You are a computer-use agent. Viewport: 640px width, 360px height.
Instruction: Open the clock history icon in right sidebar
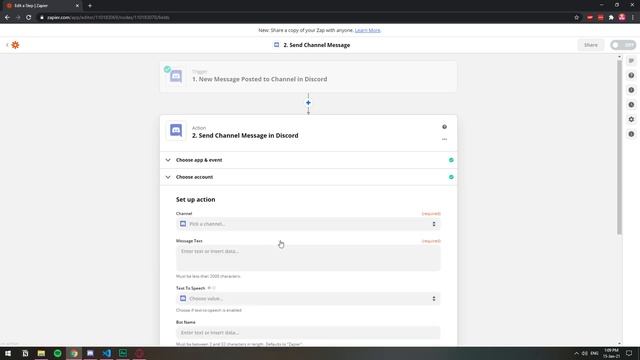pos(631,105)
